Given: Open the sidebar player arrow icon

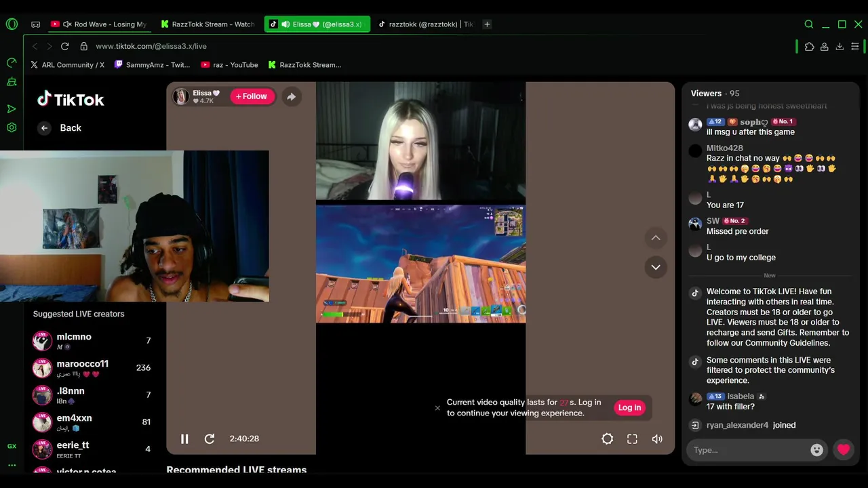Looking at the screenshot, I should point(12,108).
